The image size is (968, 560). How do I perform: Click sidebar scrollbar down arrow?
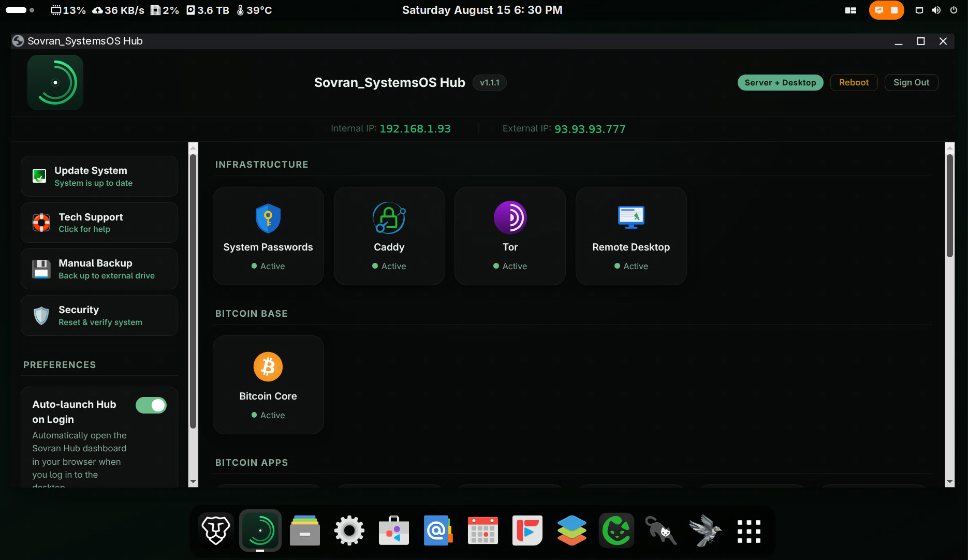click(x=193, y=481)
